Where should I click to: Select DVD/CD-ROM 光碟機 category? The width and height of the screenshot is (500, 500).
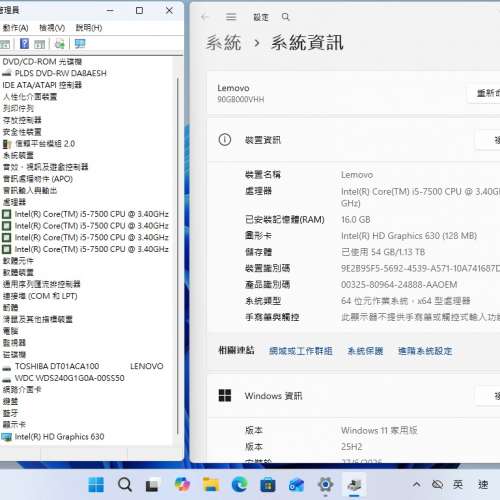[x=42, y=62]
